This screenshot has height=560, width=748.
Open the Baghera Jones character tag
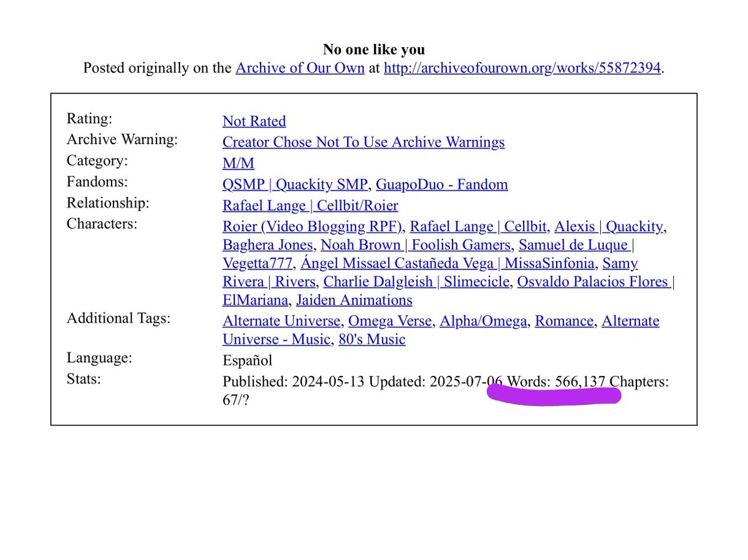click(x=267, y=245)
